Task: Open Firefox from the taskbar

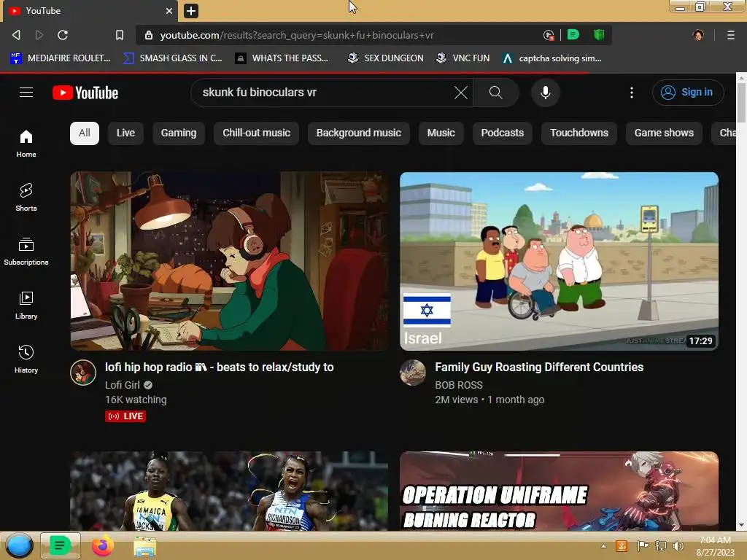Action: 102,545
